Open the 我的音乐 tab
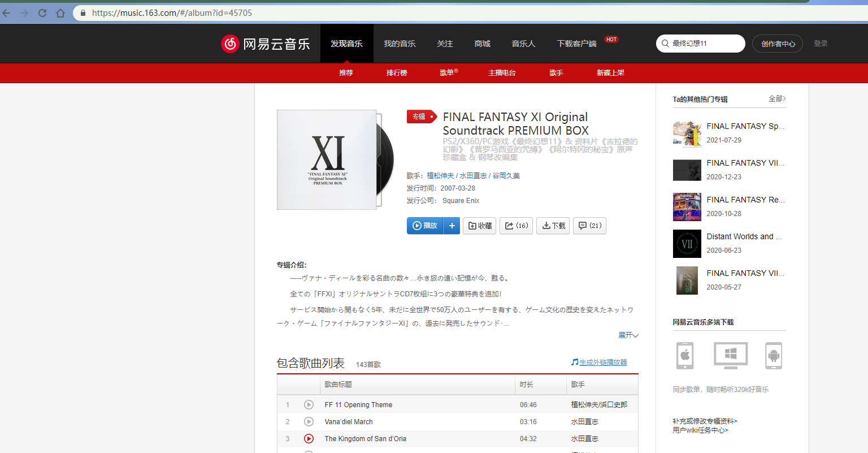 tap(400, 44)
